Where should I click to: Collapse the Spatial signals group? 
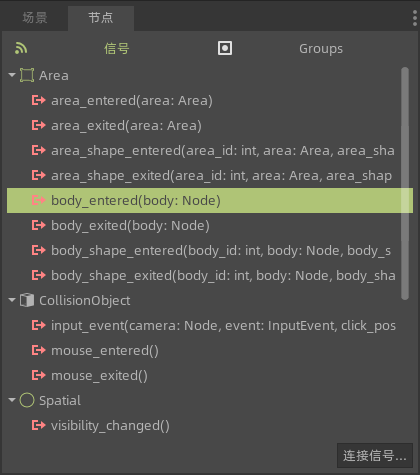click(12, 400)
